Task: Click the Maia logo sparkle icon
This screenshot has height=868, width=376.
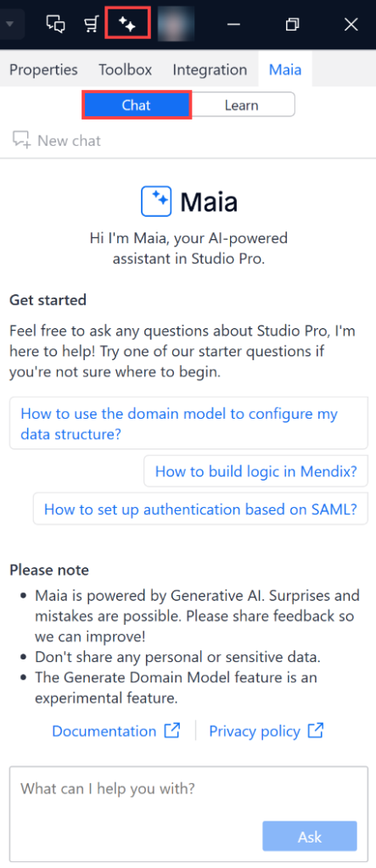Action: click(156, 202)
